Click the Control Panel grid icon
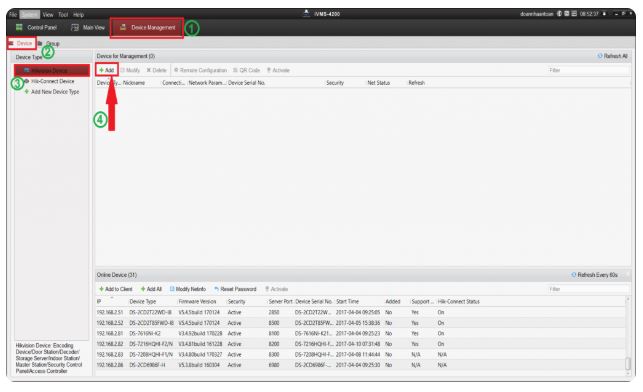643x392 pixels. coord(19,27)
